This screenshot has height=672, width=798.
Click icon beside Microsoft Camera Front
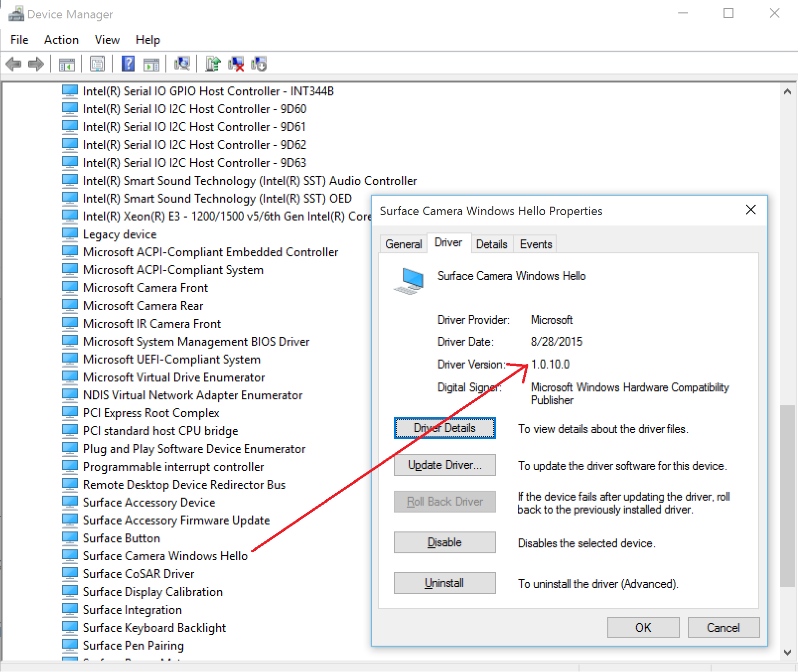[x=70, y=288]
